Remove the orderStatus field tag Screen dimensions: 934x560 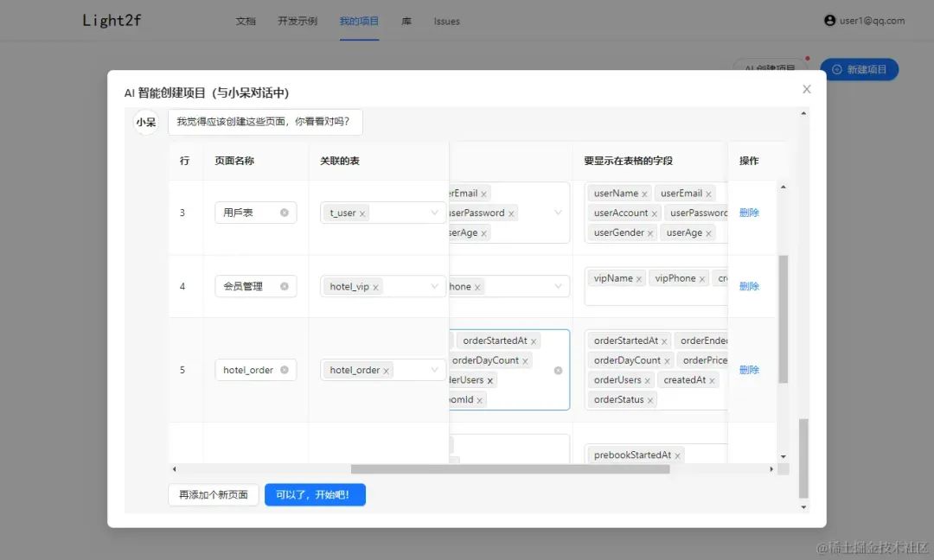[649, 398]
